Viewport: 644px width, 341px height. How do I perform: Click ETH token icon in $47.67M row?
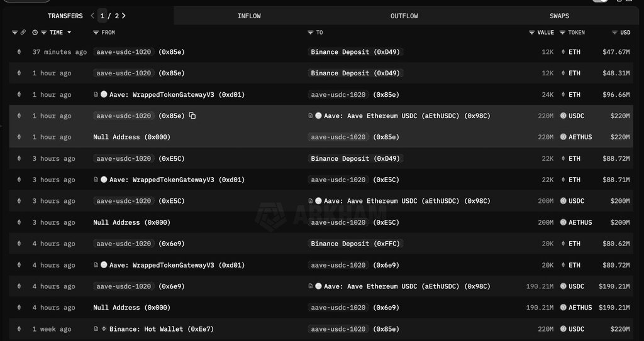[x=563, y=51]
